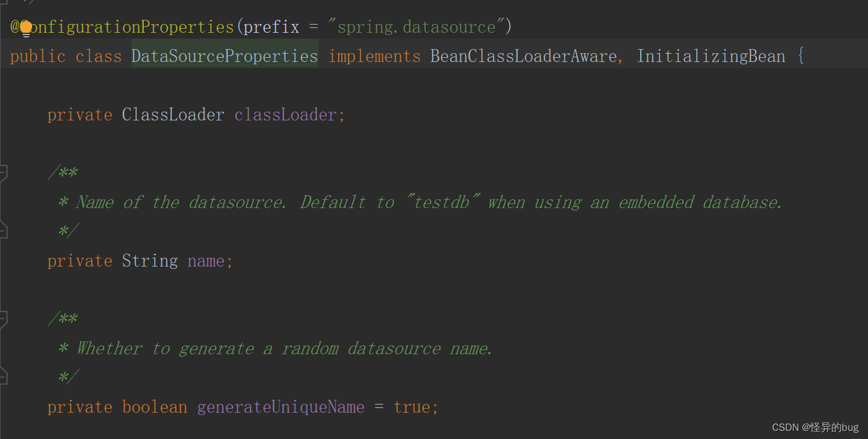
Task: Click the yellow lightbulb intention icon
Action: pos(26,28)
